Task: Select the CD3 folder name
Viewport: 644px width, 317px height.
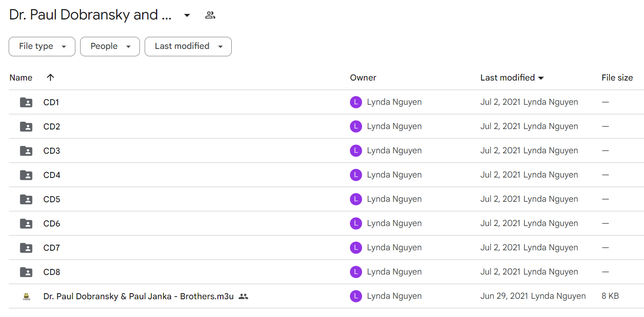Action: (x=52, y=151)
